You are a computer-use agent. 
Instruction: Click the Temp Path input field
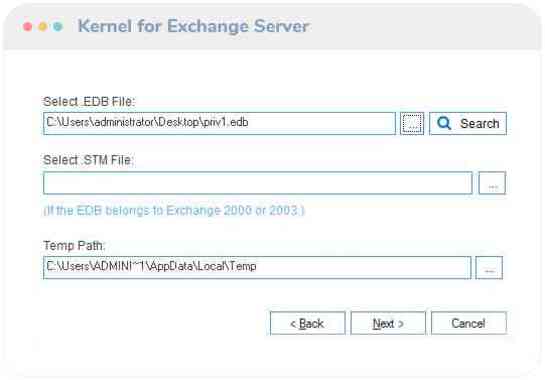pos(257,267)
